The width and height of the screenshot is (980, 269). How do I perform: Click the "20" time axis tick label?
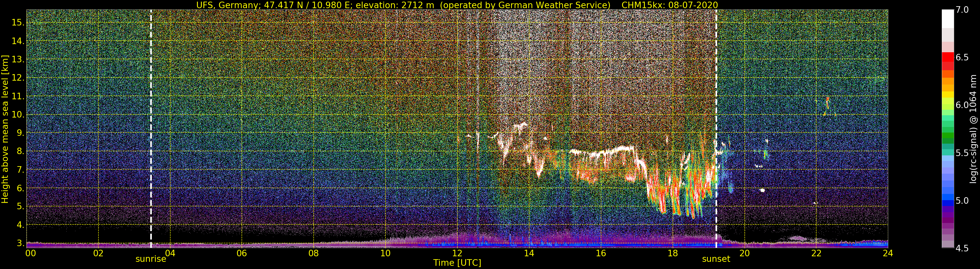pyautogui.click(x=744, y=253)
